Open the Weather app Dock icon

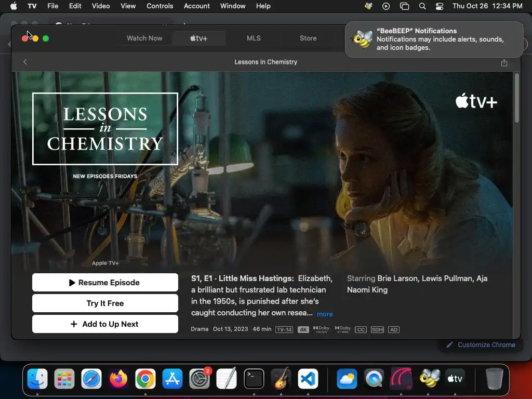(x=347, y=379)
